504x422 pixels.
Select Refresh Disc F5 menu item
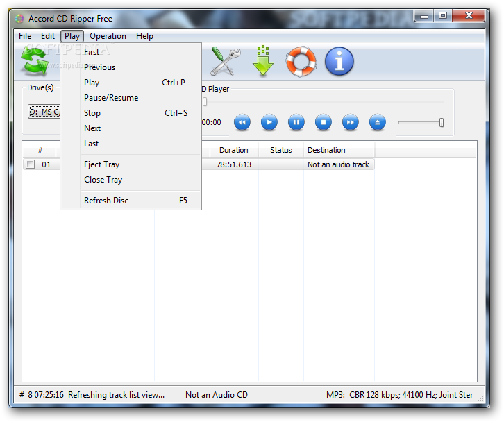pyautogui.click(x=131, y=201)
